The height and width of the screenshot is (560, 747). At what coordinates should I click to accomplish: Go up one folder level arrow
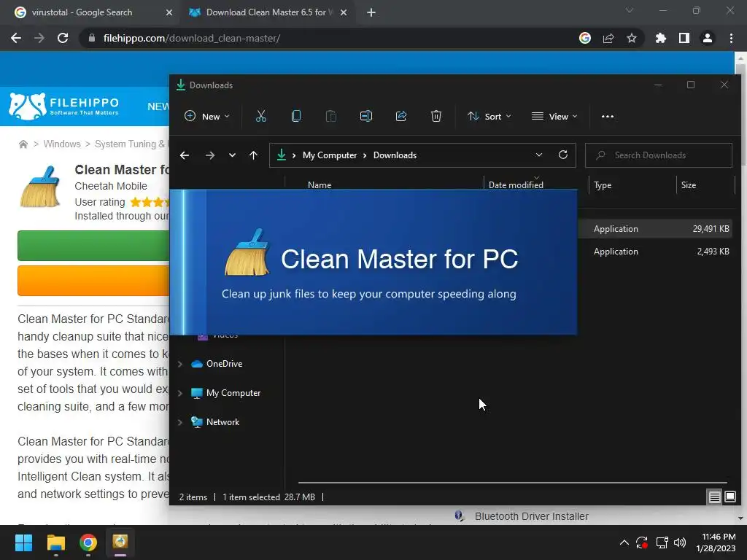coord(253,155)
